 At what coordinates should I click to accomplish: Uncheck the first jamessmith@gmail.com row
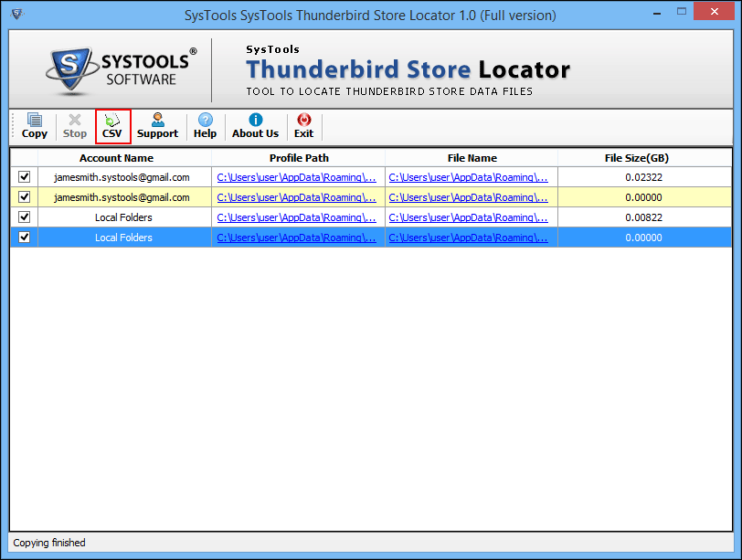(x=25, y=176)
